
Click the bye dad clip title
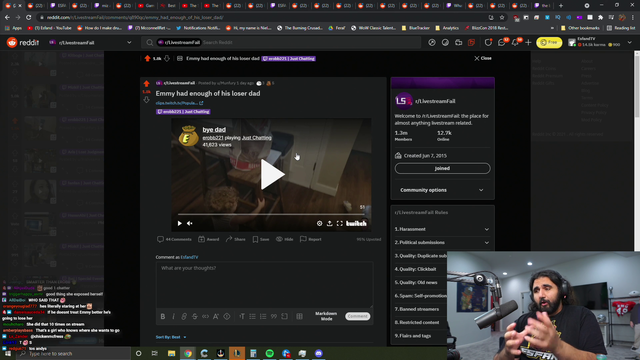click(x=214, y=129)
